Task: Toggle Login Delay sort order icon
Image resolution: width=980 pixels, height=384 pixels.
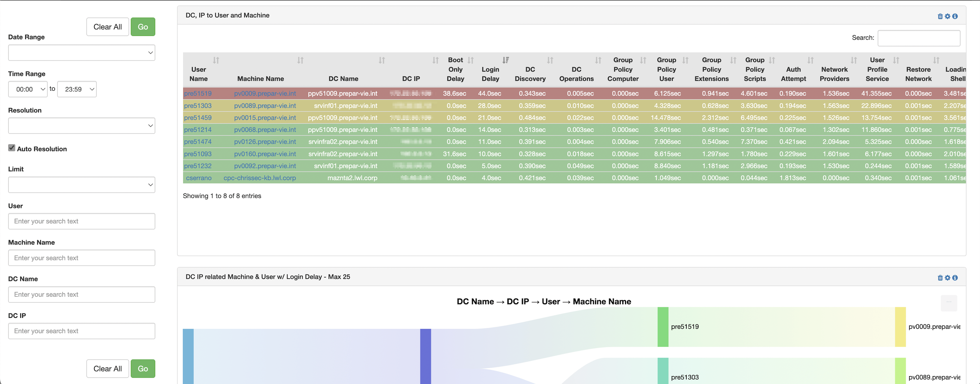Action: pos(506,60)
